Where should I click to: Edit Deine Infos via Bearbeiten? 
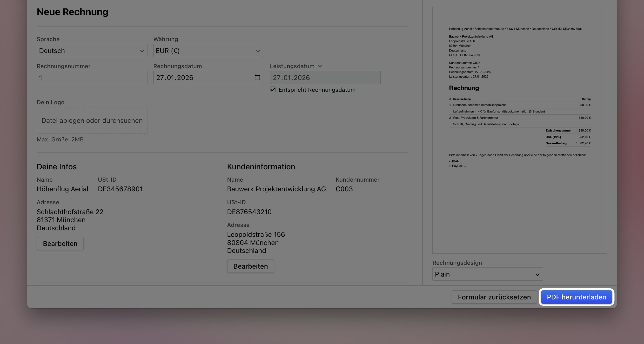point(60,243)
